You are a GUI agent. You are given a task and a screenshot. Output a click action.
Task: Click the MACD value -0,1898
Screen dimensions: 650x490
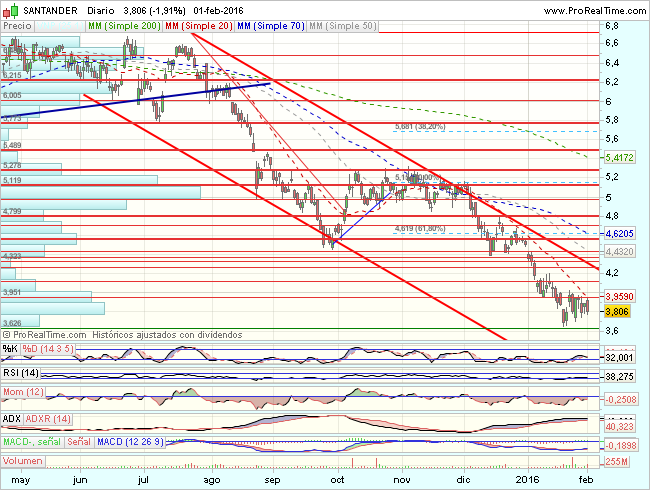tap(620, 446)
